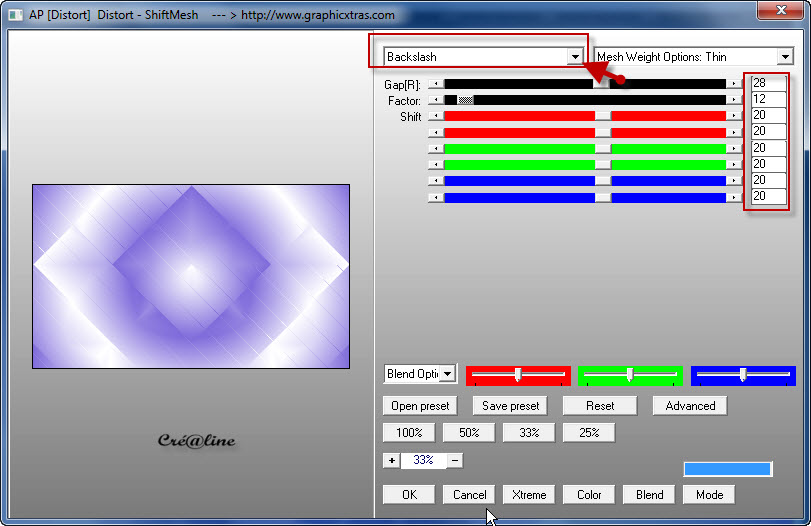Viewport: 811px width, 526px height.
Task: Click the window icon in title bar
Action: pyautogui.click(x=16, y=15)
